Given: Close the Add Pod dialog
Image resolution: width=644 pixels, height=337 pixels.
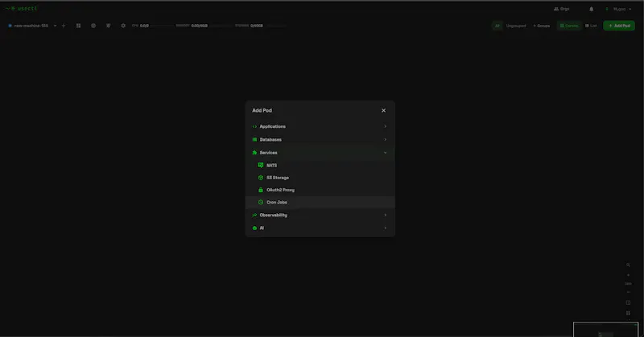Looking at the screenshot, I should coord(384,110).
